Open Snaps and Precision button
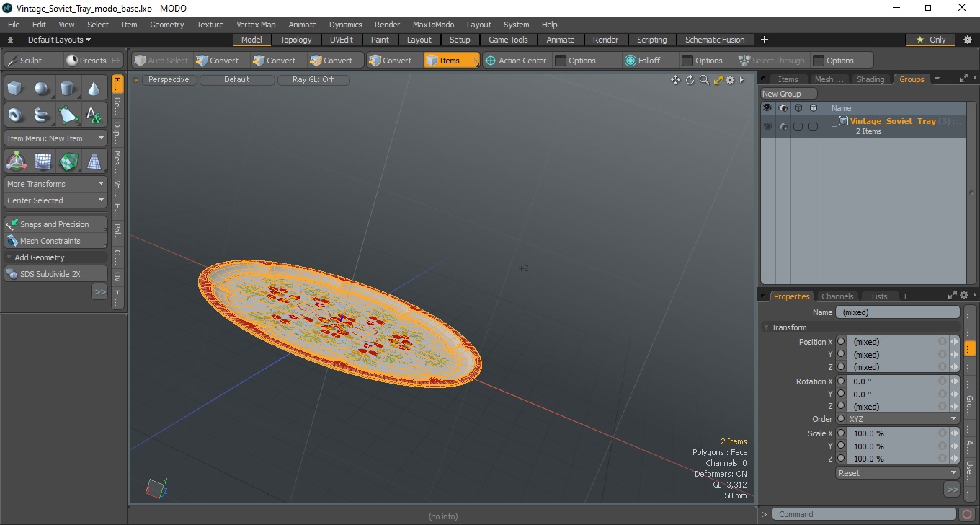 point(56,224)
